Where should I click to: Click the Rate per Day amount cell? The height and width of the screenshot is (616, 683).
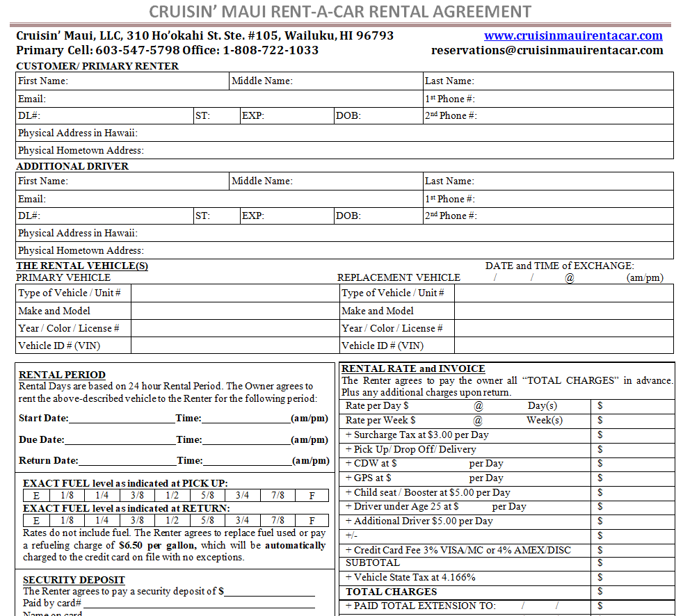(x=634, y=405)
